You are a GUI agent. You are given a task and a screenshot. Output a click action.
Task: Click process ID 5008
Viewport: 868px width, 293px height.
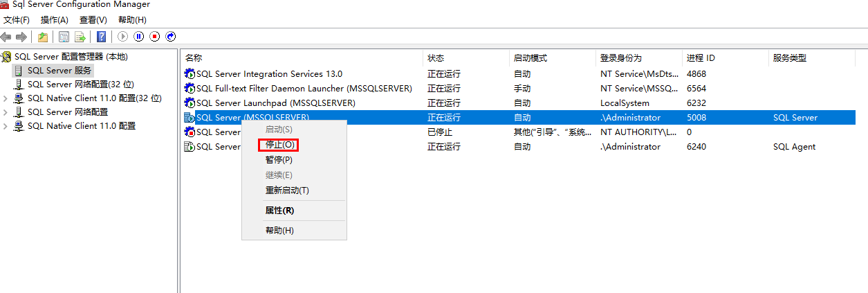(x=696, y=117)
